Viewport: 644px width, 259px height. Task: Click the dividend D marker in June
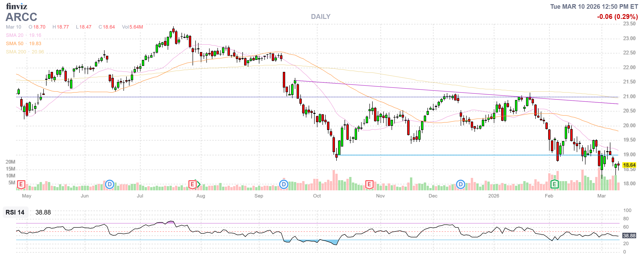[x=109, y=185]
